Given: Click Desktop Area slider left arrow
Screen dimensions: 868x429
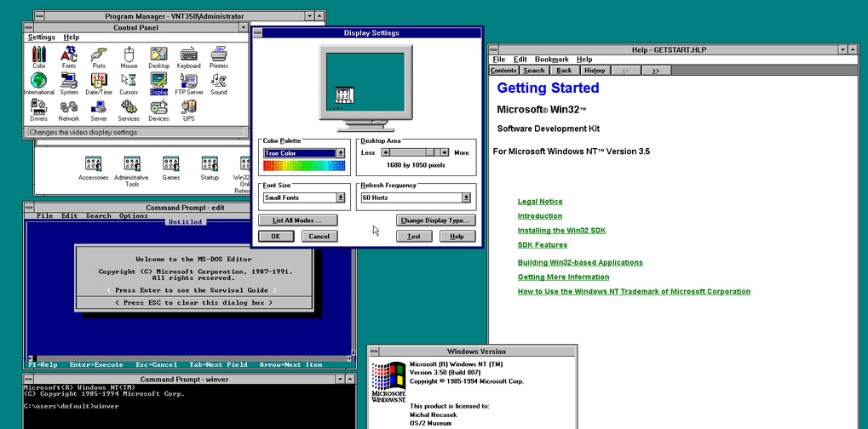Looking at the screenshot, I should coord(385,152).
